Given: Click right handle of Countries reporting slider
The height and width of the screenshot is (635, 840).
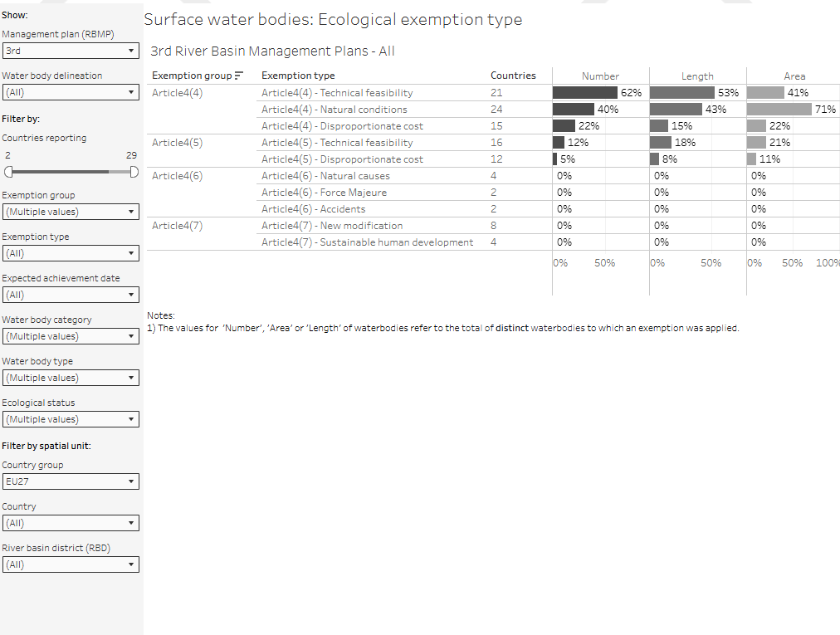Looking at the screenshot, I should pyautogui.click(x=134, y=172).
